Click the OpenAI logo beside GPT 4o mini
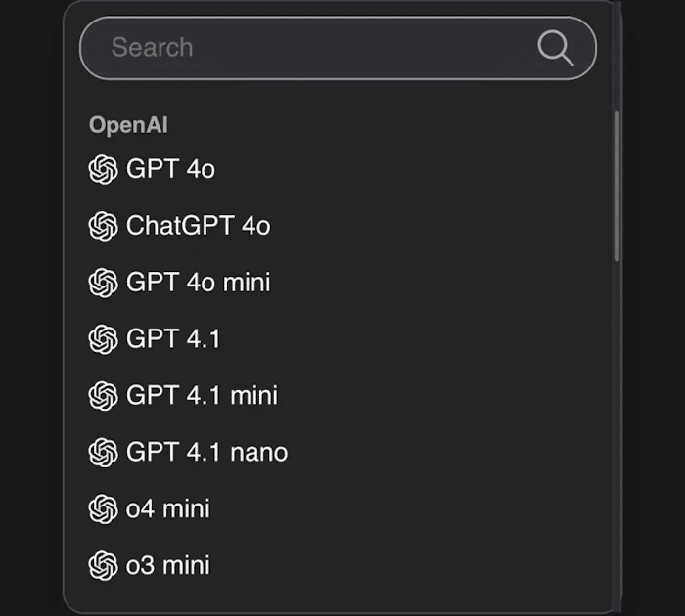 click(x=103, y=283)
